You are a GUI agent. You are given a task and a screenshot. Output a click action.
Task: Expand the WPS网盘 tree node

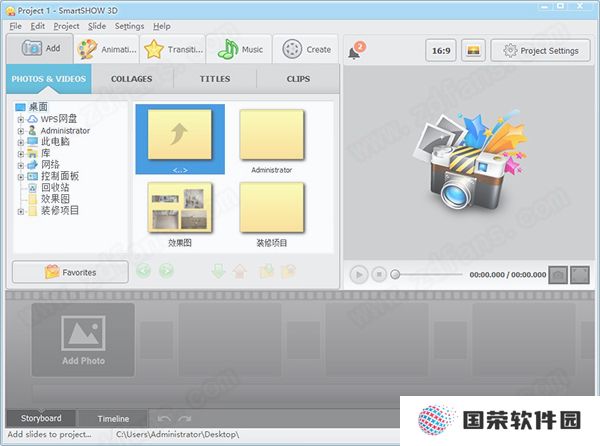coord(21,120)
